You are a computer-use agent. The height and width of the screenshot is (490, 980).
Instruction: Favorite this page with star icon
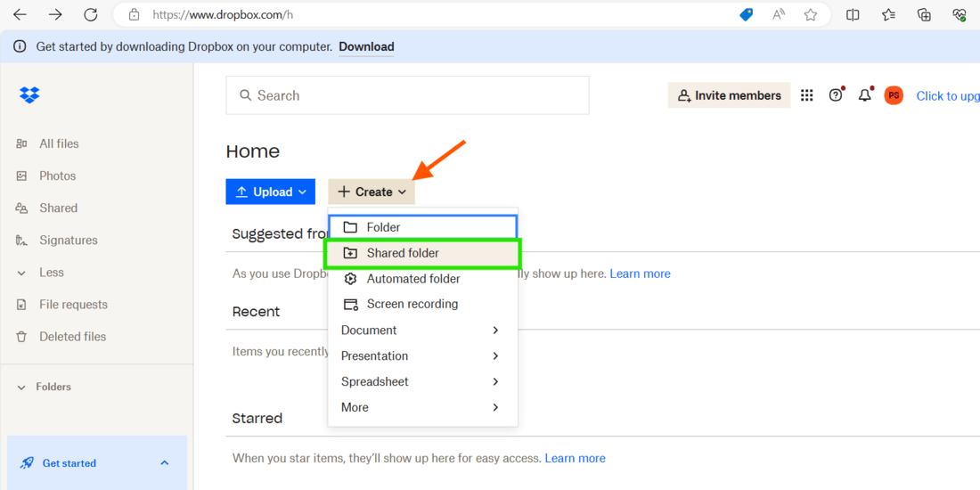(x=811, y=14)
